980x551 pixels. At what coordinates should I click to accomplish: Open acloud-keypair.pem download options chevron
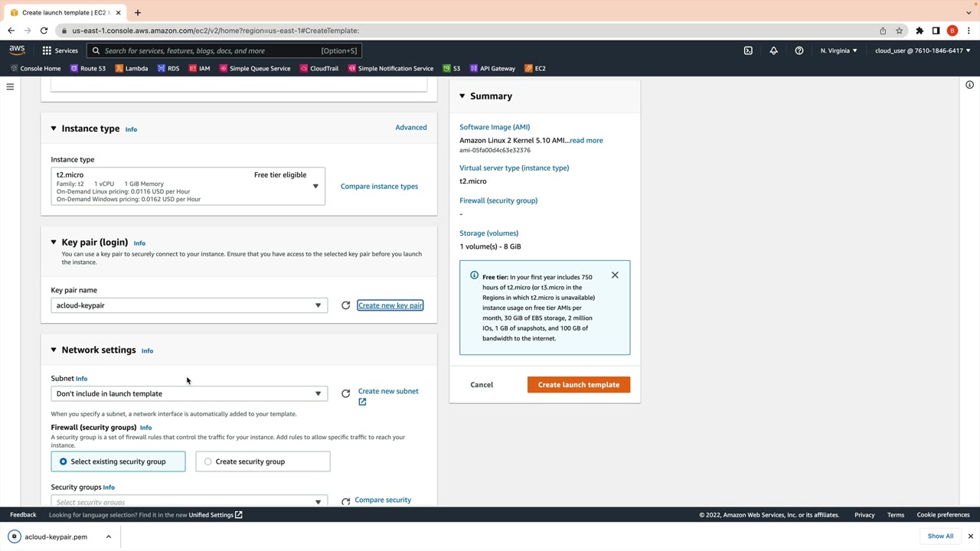(x=109, y=536)
